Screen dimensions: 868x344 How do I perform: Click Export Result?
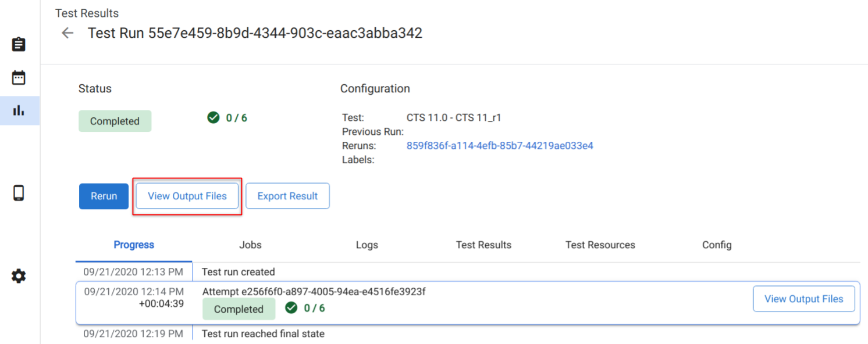click(x=287, y=196)
